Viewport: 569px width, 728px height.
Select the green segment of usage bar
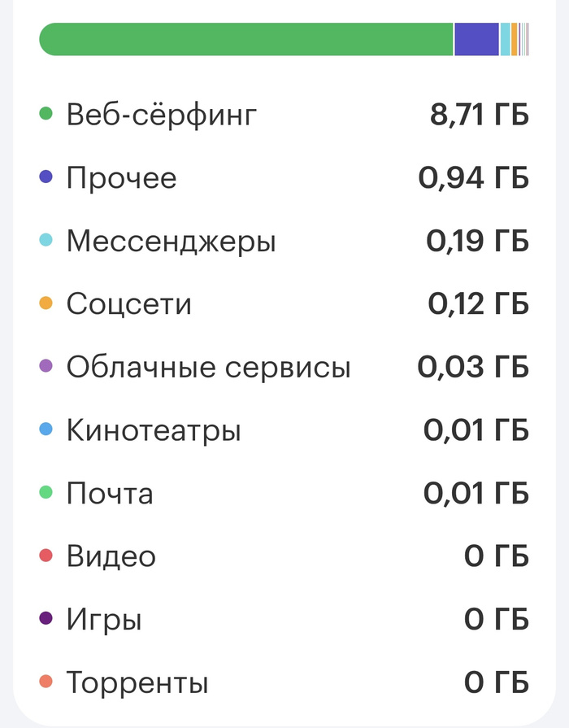point(244,39)
